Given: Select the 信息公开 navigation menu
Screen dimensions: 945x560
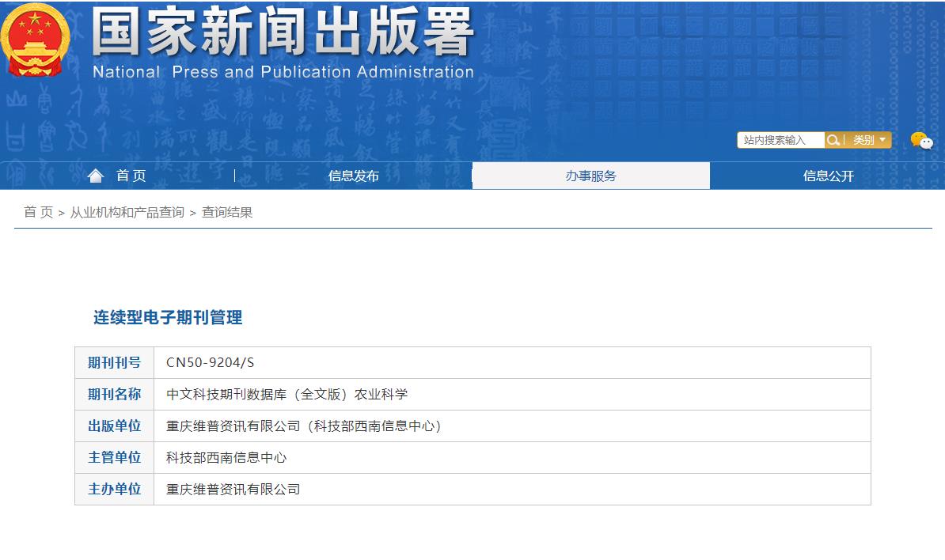Looking at the screenshot, I should (x=828, y=175).
